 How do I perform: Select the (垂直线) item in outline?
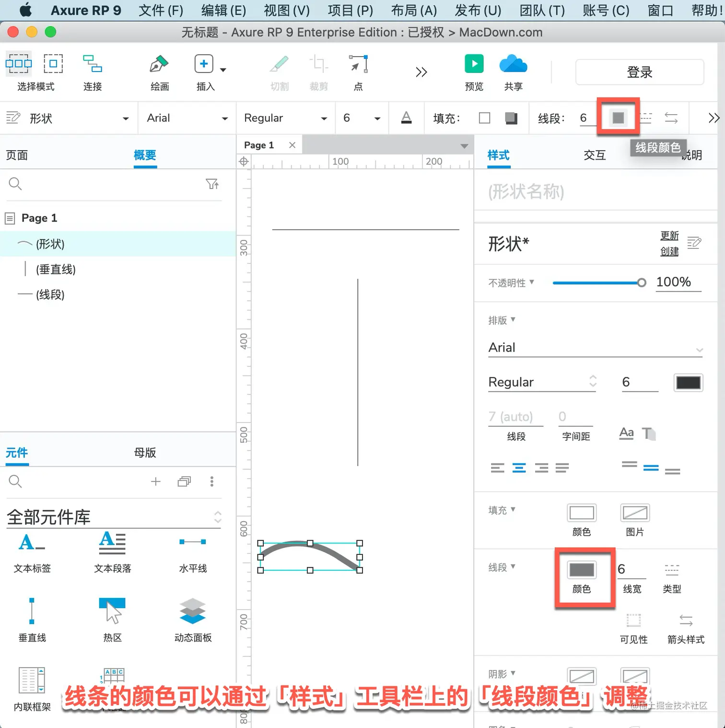(118, 269)
